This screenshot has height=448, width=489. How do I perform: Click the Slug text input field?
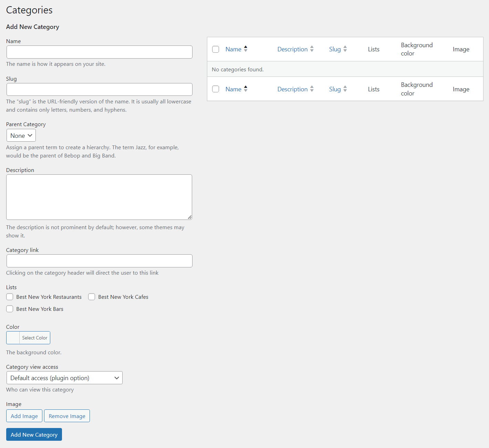tap(99, 90)
